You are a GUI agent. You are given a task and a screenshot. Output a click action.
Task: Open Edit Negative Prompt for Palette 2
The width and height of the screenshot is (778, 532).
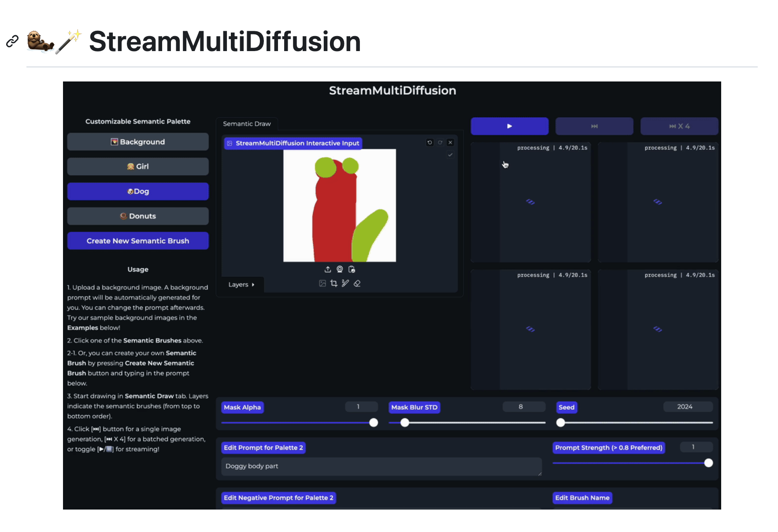pyautogui.click(x=278, y=498)
